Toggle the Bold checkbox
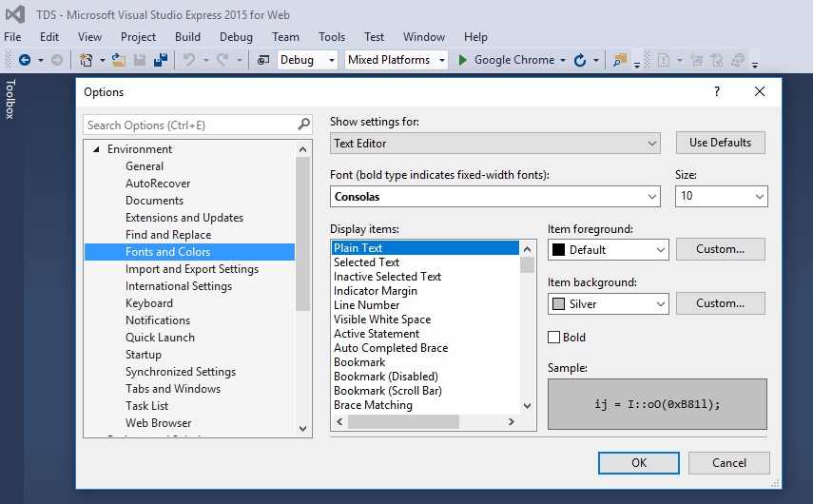The width and height of the screenshot is (813, 504). pyautogui.click(x=553, y=337)
